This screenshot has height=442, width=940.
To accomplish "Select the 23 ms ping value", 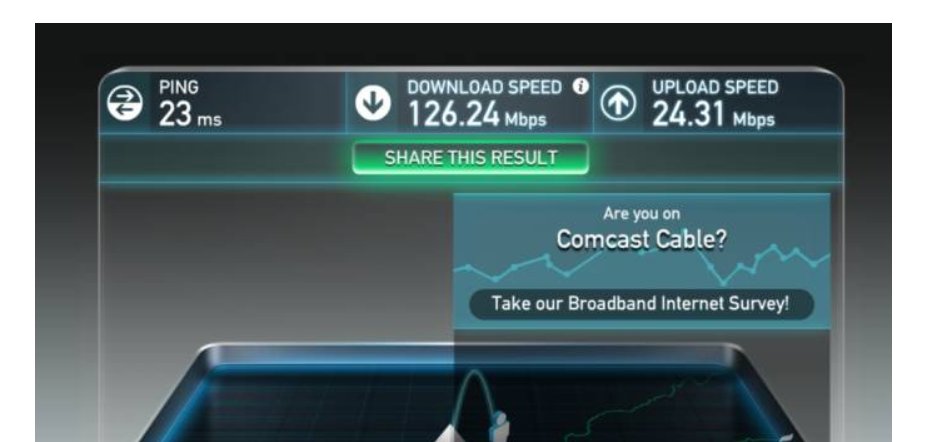I will tap(190, 115).
